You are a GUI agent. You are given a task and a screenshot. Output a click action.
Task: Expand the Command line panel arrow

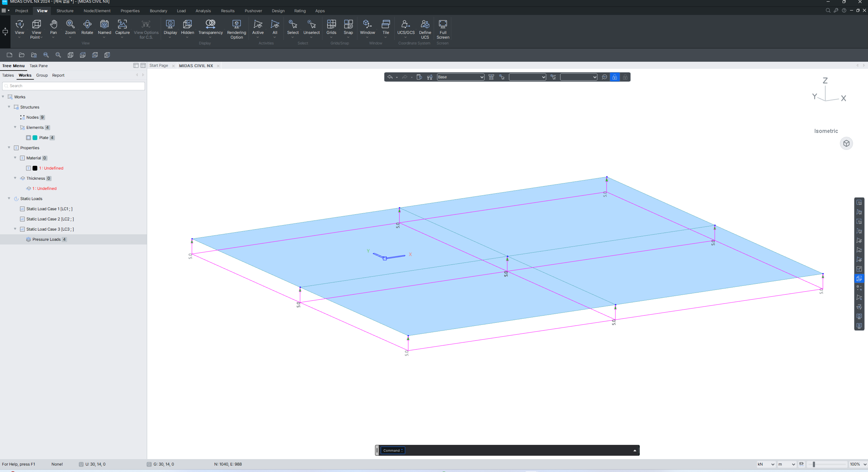[635, 450]
